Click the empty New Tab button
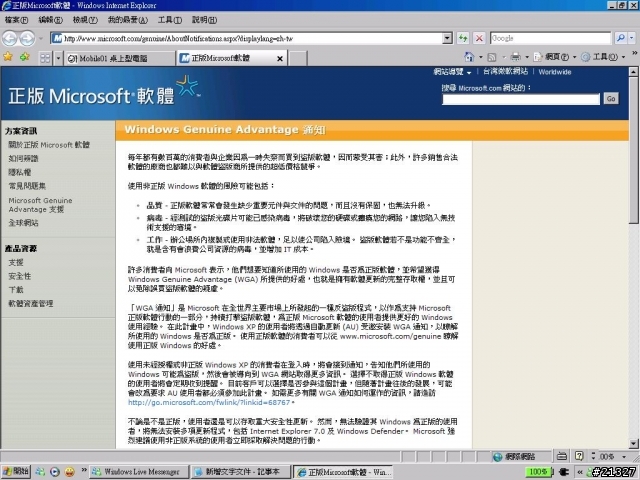 click(298, 58)
